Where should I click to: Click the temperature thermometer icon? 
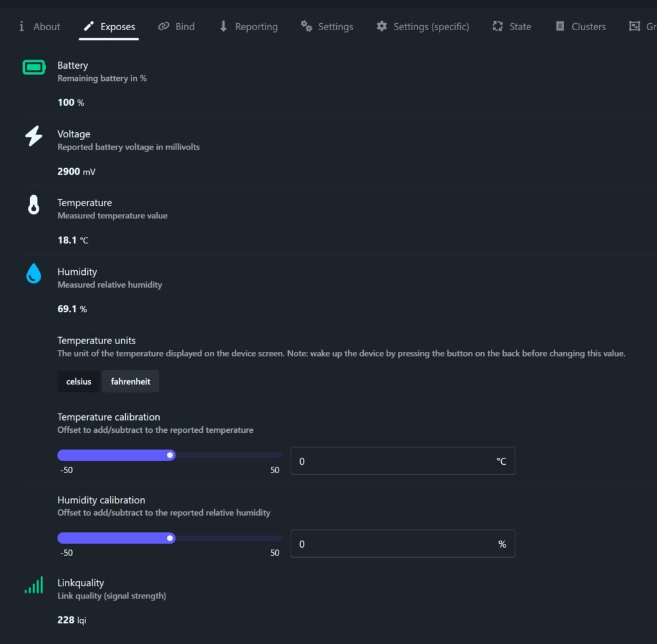click(33, 205)
